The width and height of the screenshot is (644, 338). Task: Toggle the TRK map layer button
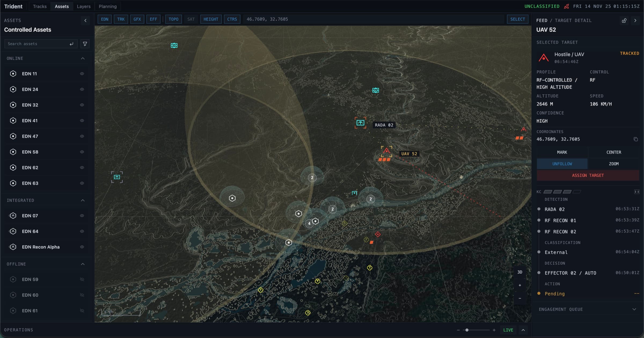click(x=121, y=19)
